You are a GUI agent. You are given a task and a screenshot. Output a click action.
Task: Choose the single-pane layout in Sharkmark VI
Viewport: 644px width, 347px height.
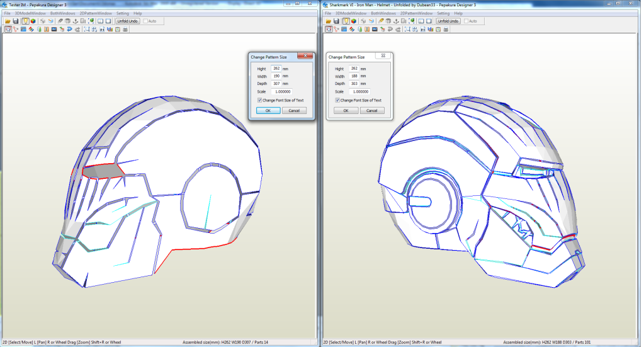[429, 21]
